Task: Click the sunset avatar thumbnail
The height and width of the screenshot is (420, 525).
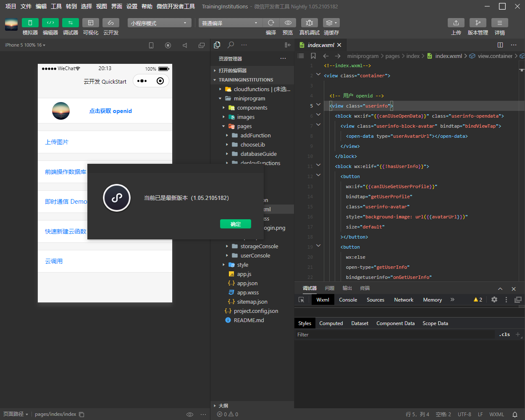Action: [61, 111]
